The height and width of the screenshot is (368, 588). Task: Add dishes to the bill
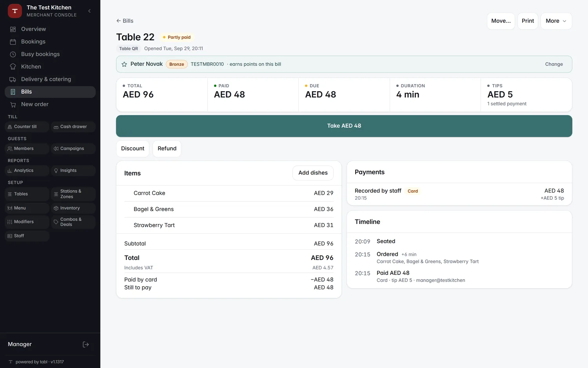(x=313, y=173)
